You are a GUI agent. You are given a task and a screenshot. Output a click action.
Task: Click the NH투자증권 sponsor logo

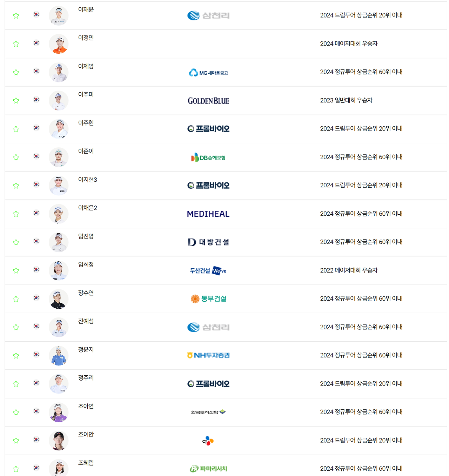tap(208, 355)
